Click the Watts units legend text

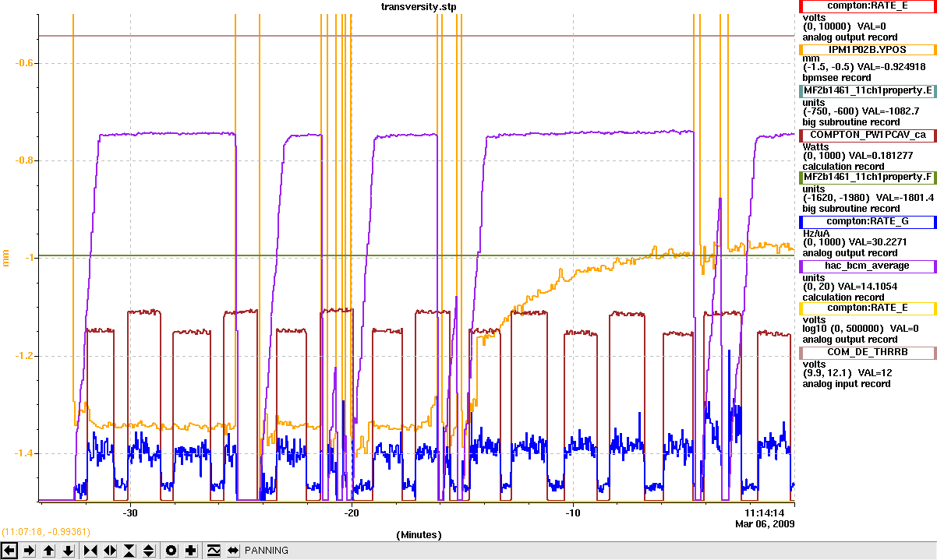click(x=815, y=146)
